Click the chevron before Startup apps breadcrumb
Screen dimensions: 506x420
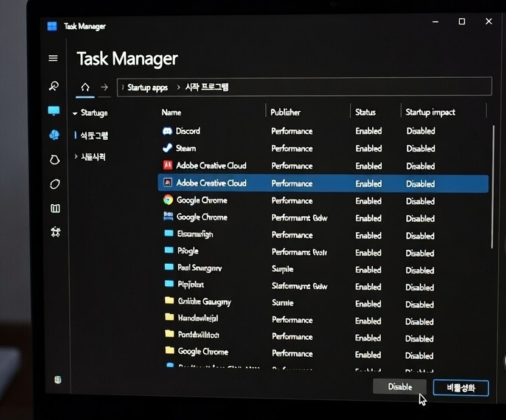tap(123, 87)
